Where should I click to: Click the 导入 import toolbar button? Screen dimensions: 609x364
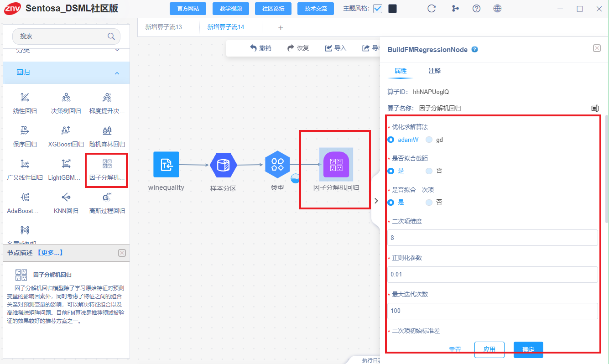click(336, 48)
